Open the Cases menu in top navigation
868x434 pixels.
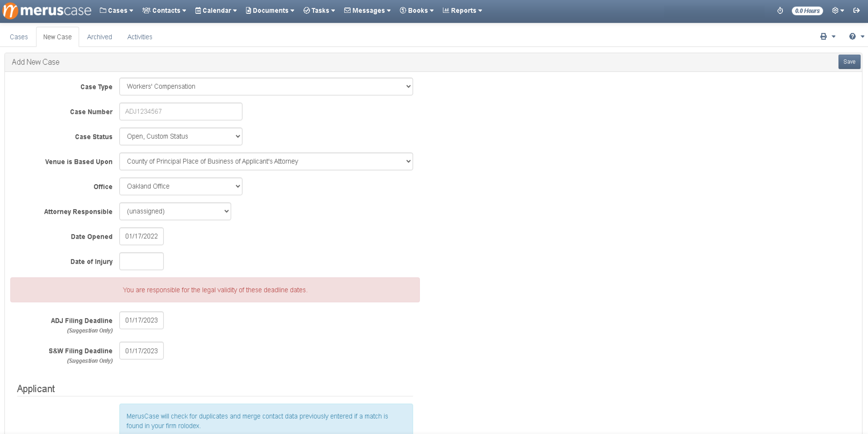116,10
